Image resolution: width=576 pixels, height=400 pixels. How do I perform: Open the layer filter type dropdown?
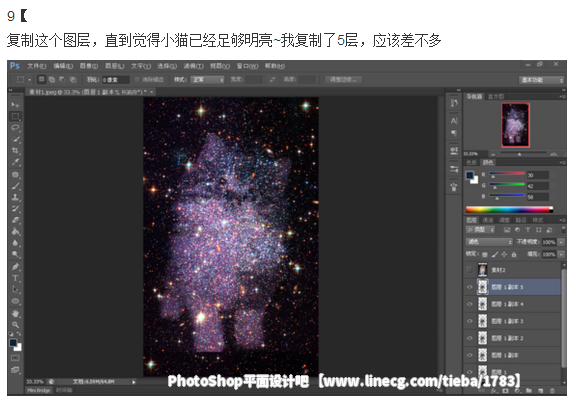(480, 230)
